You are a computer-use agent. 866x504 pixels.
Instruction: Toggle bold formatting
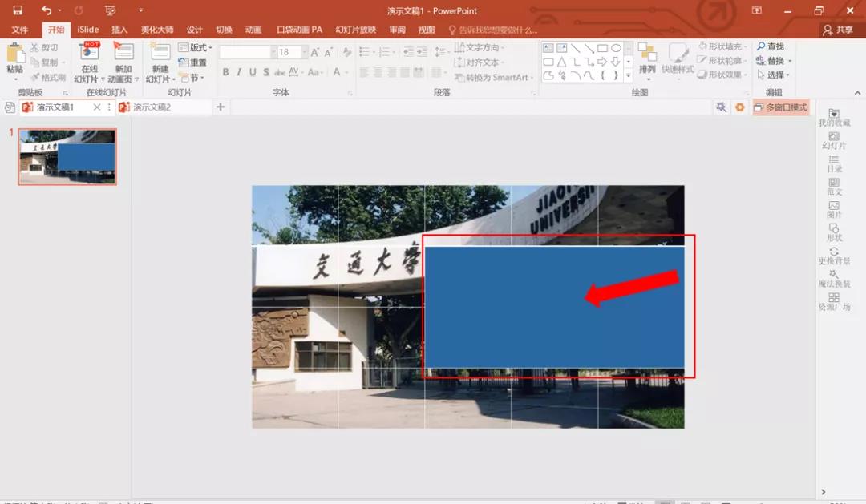[225, 72]
